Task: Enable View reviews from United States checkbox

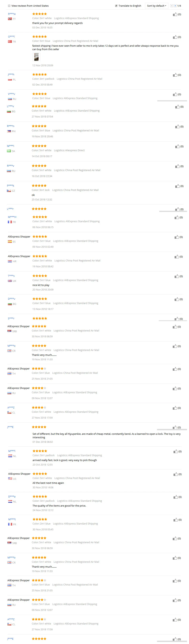Action: (x=9, y=6)
